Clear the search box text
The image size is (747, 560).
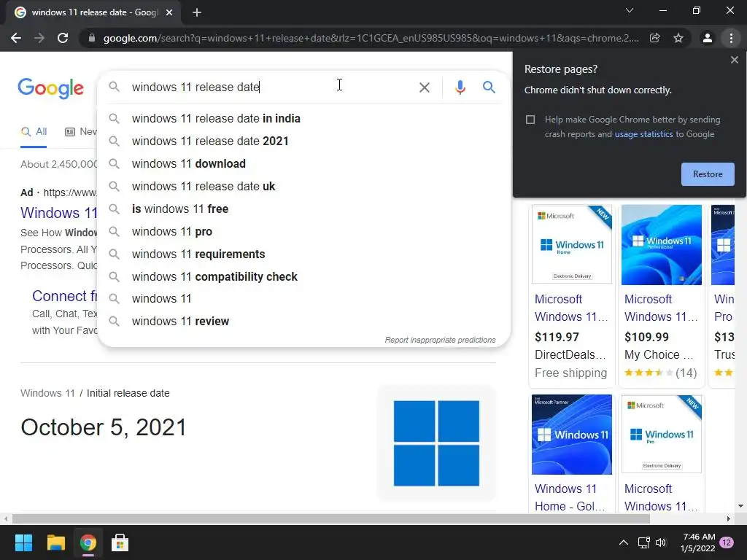click(424, 87)
